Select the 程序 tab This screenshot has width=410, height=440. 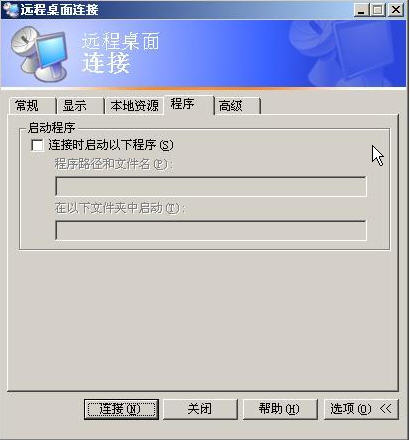tap(188, 105)
